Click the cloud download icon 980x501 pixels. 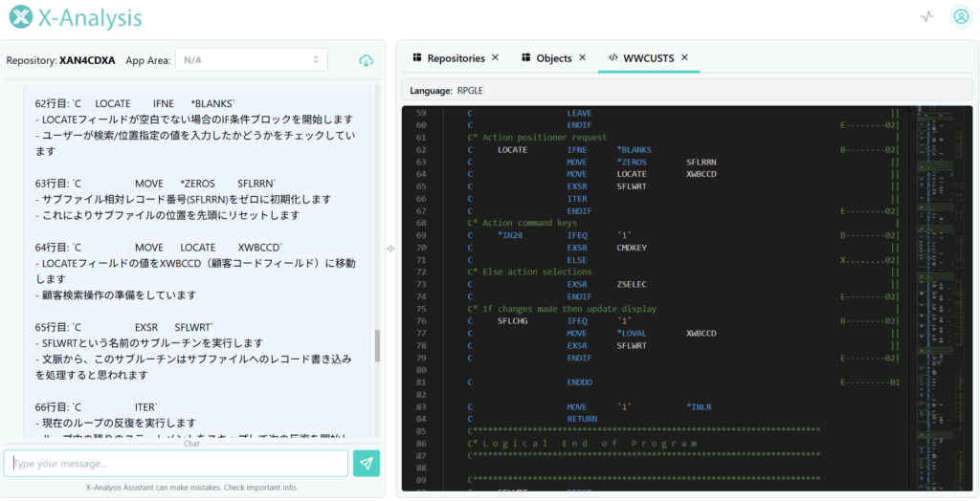point(366,60)
